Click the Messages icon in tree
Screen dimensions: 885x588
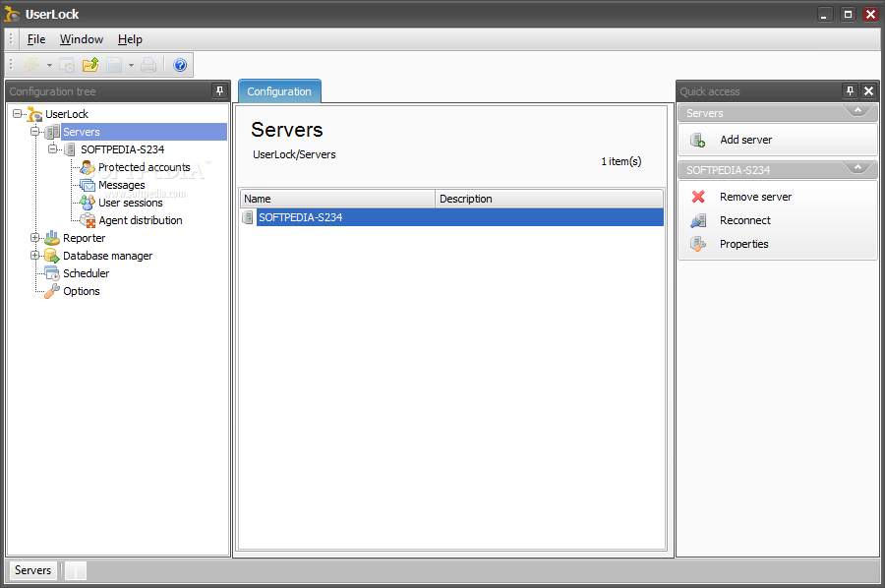click(x=87, y=185)
